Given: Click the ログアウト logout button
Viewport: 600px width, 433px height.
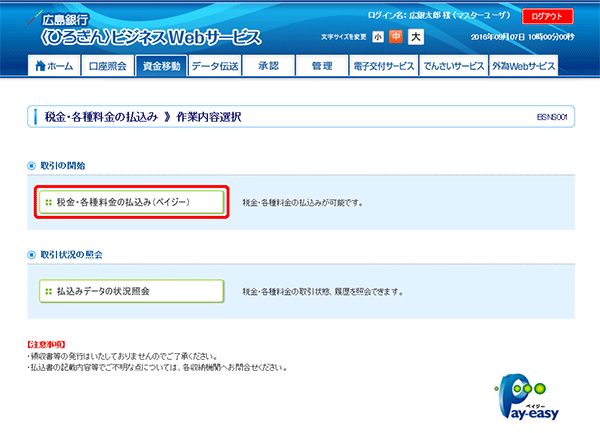Looking at the screenshot, I should (547, 16).
